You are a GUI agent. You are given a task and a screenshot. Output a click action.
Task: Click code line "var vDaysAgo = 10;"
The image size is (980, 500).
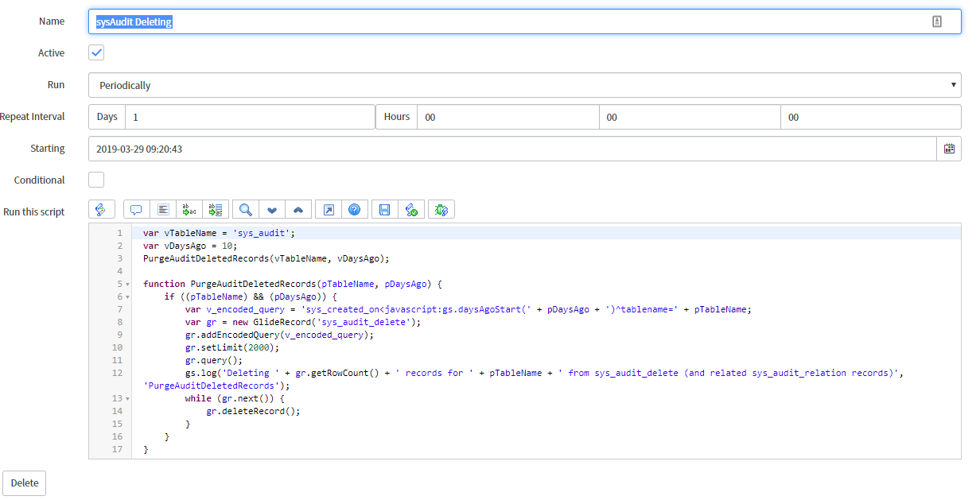pyautogui.click(x=190, y=246)
